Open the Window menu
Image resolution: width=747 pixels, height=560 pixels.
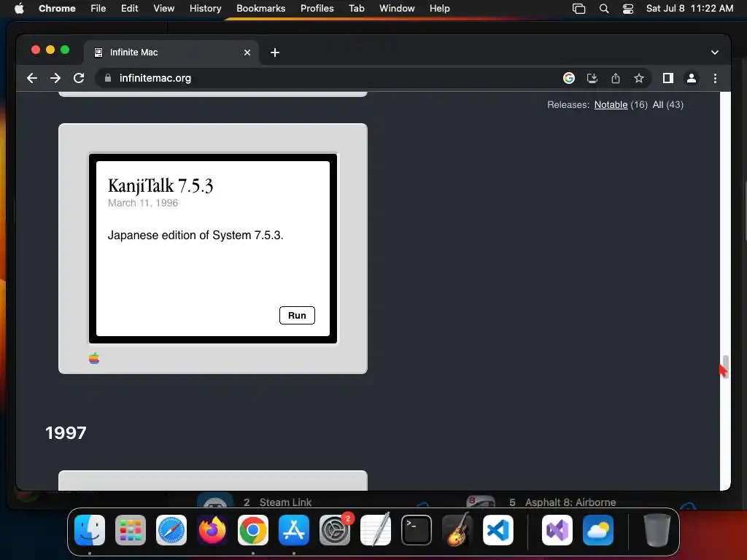click(x=397, y=8)
